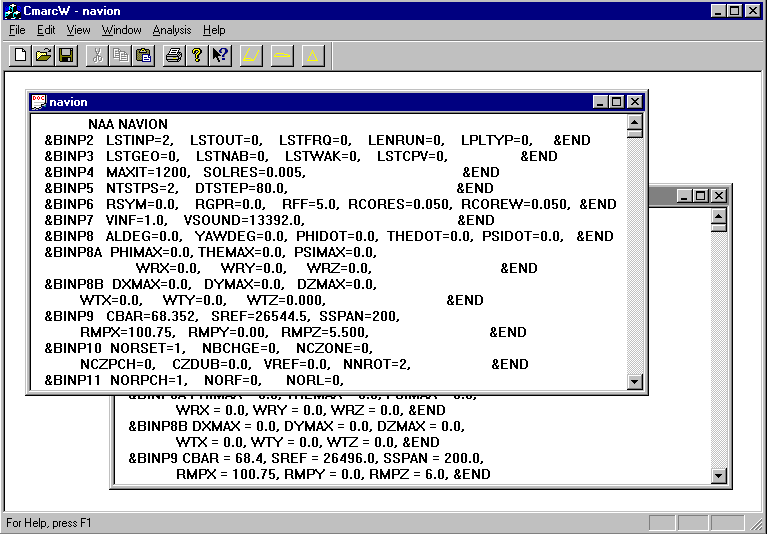
Task: Click RCORES=0.050 in the &BINP6 line
Action: pos(399,204)
